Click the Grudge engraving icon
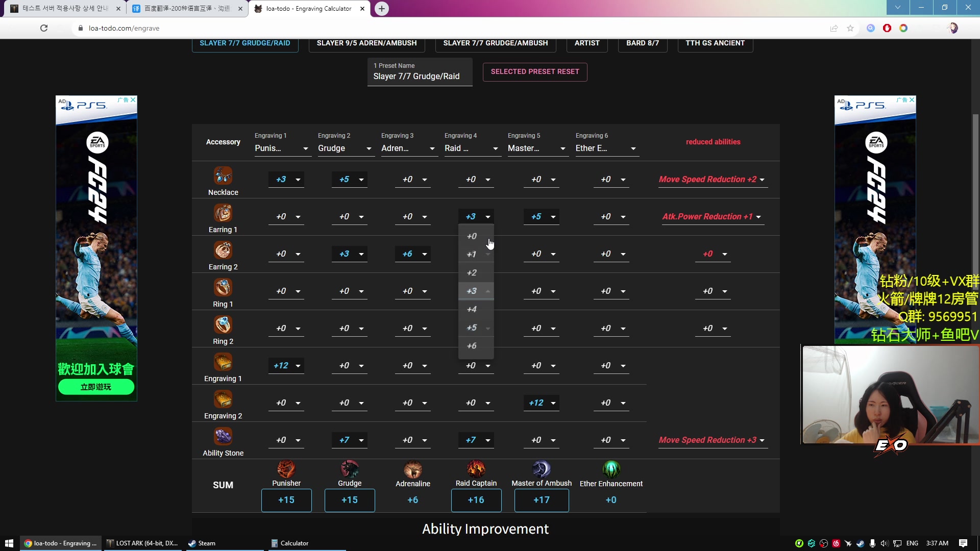Image resolution: width=980 pixels, height=551 pixels. pyautogui.click(x=350, y=469)
